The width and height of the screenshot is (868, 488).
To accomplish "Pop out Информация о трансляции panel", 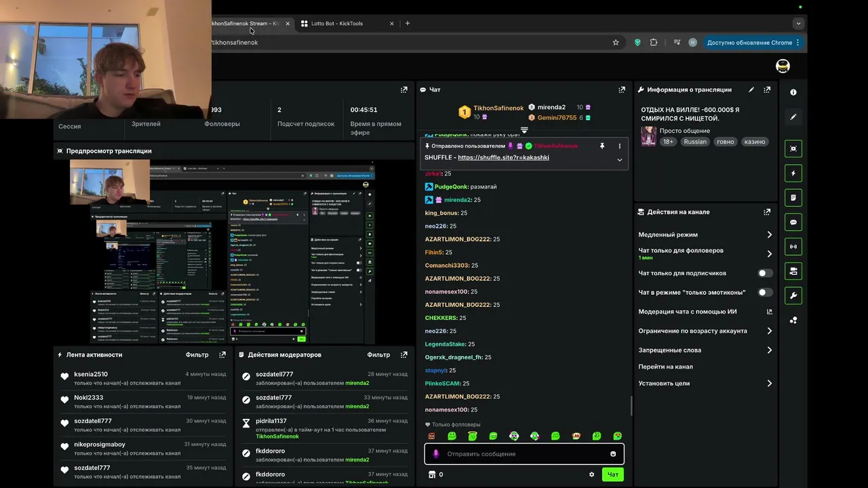I will 767,89.
